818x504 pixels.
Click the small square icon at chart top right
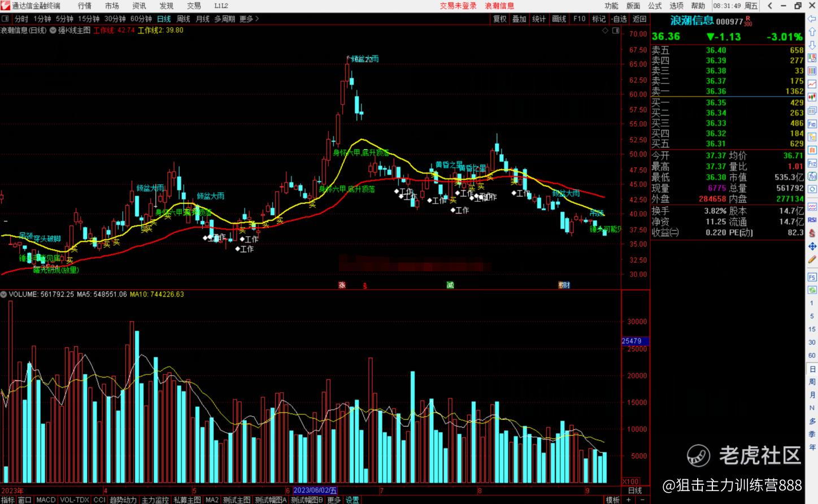click(x=615, y=31)
